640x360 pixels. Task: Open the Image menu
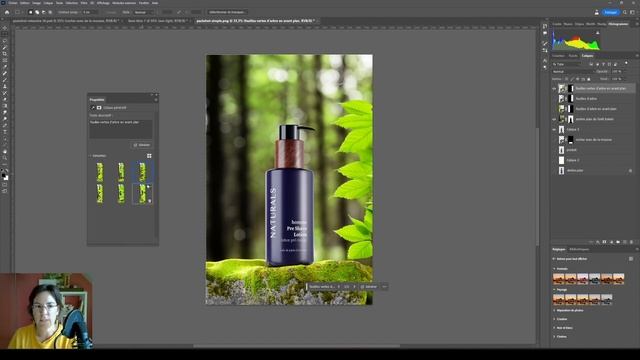(36, 3)
